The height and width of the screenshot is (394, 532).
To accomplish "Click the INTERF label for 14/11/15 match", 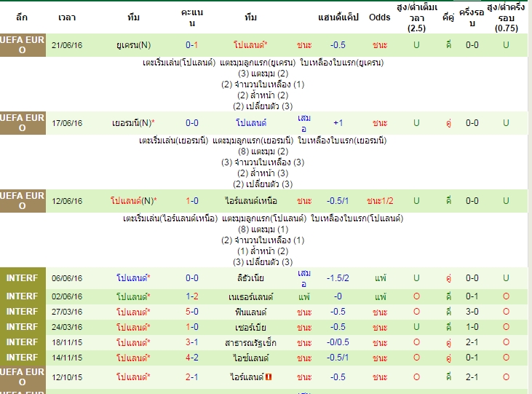I will point(23,358).
